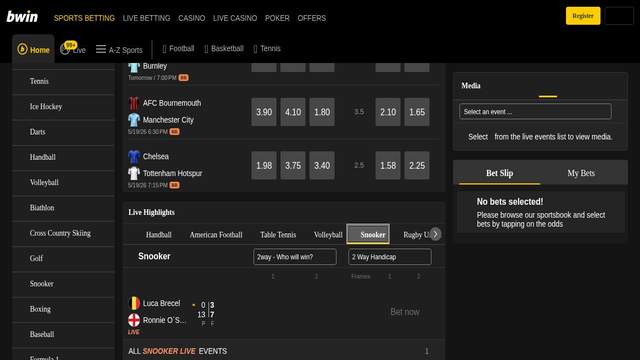Bet on Tottenham win at 3.40
The height and width of the screenshot is (360, 640).
tap(322, 165)
